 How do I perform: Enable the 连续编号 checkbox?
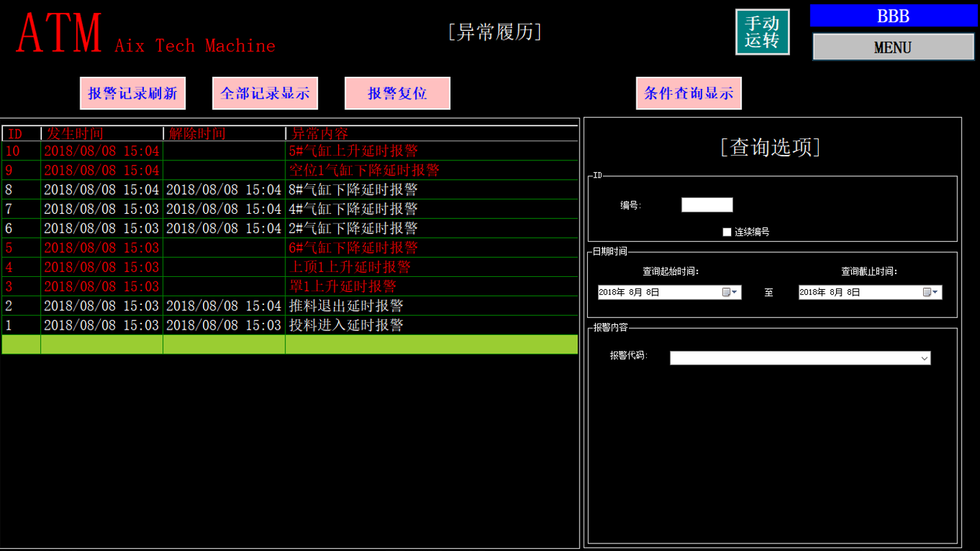click(x=727, y=232)
